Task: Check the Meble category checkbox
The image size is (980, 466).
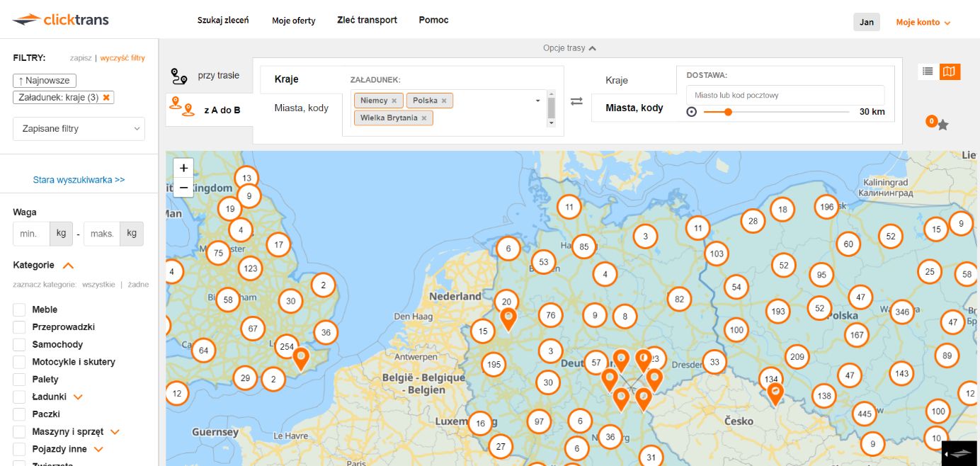Action: [19, 309]
